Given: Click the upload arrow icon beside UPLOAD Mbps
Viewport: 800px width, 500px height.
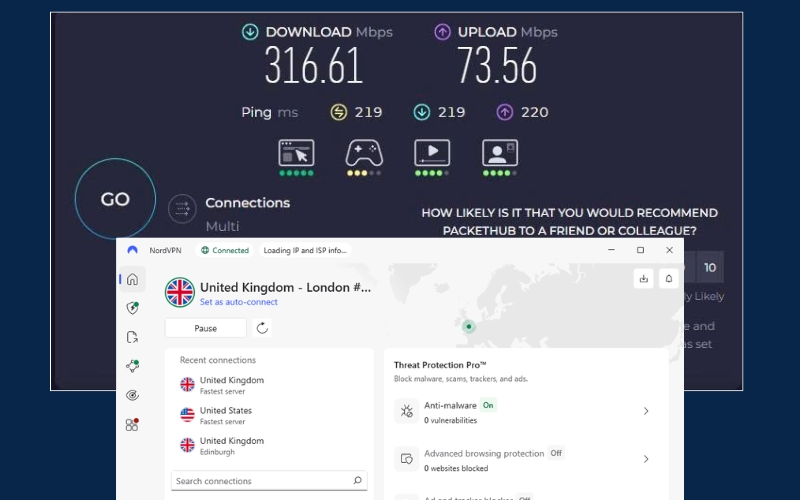Looking at the screenshot, I should tap(442, 32).
